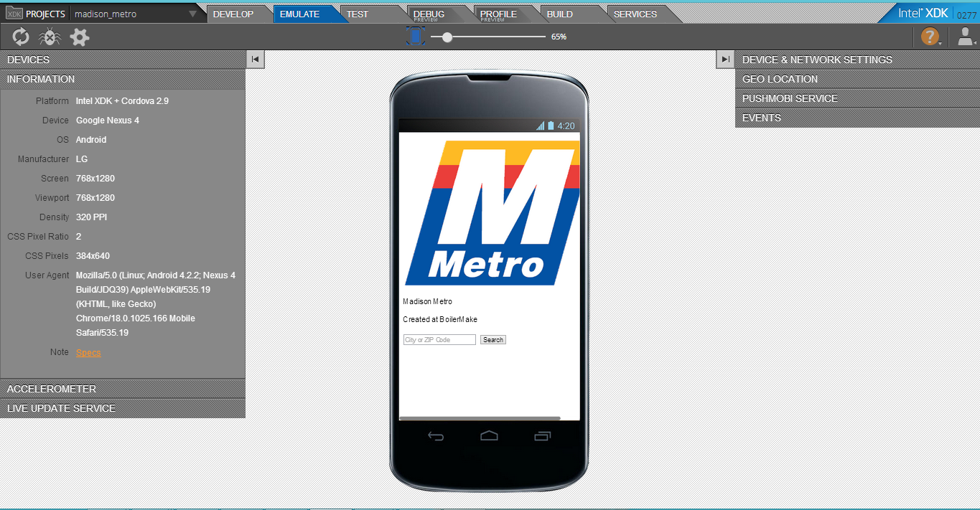Image resolution: width=980 pixels, height=510 pixels.
Task: Click the 65% zoom value text
Action: [x=559, y=37]
